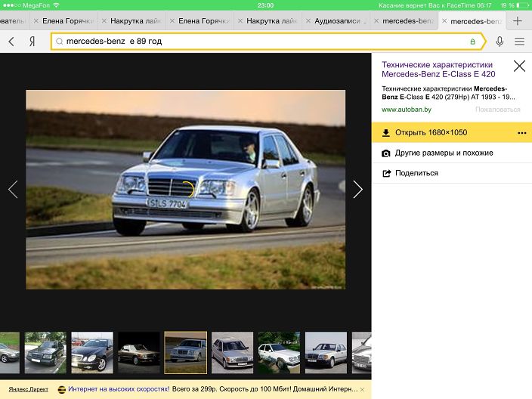Close the image details panel
532x399 pixels.
[519, 66]
